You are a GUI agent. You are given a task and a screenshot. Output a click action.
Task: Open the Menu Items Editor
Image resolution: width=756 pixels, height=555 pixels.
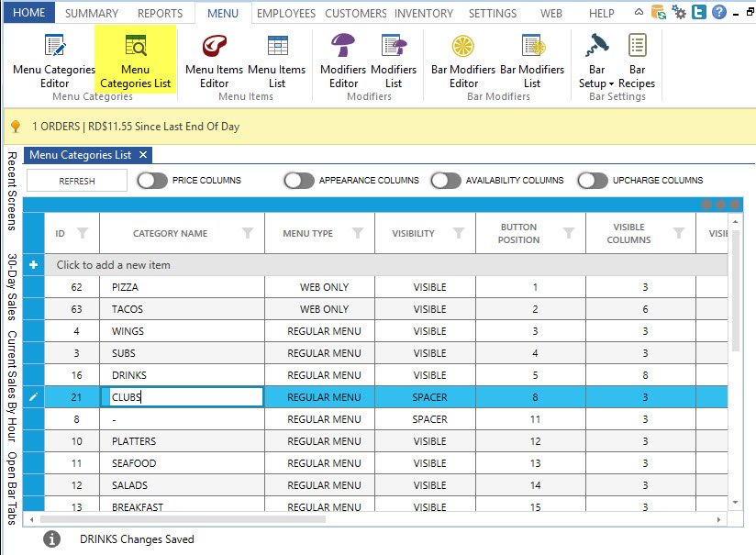click(214, 61)
